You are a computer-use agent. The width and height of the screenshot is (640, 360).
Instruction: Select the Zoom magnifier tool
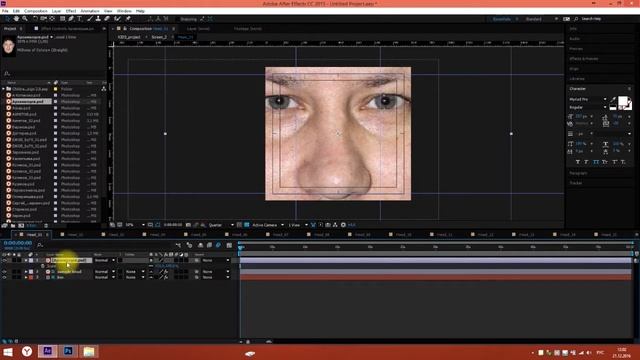25,19
